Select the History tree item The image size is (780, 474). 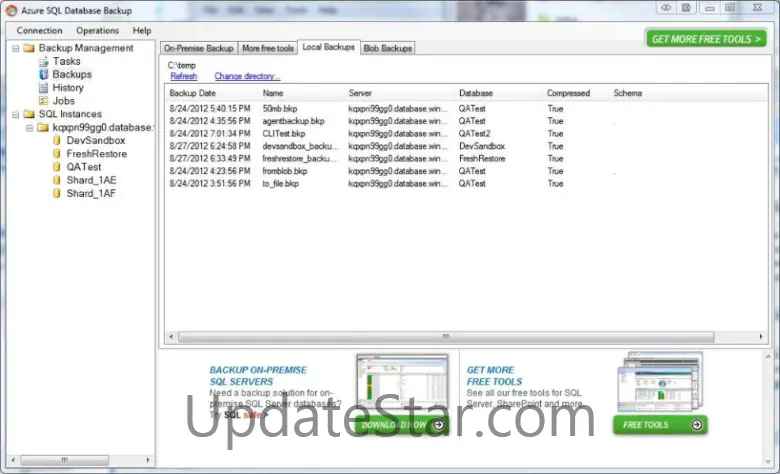point(68,88)
